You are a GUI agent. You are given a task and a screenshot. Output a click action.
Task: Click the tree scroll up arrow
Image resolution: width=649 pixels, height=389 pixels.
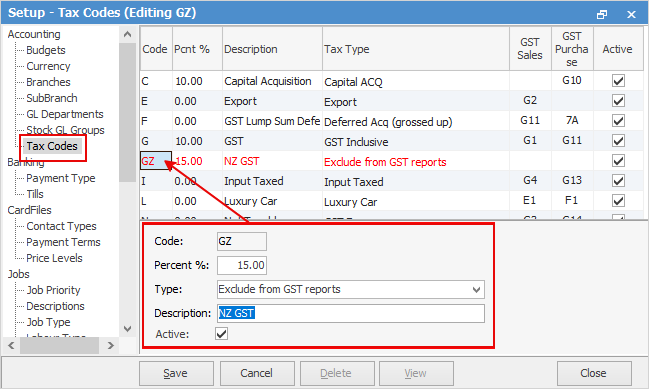tap(127, 34)
